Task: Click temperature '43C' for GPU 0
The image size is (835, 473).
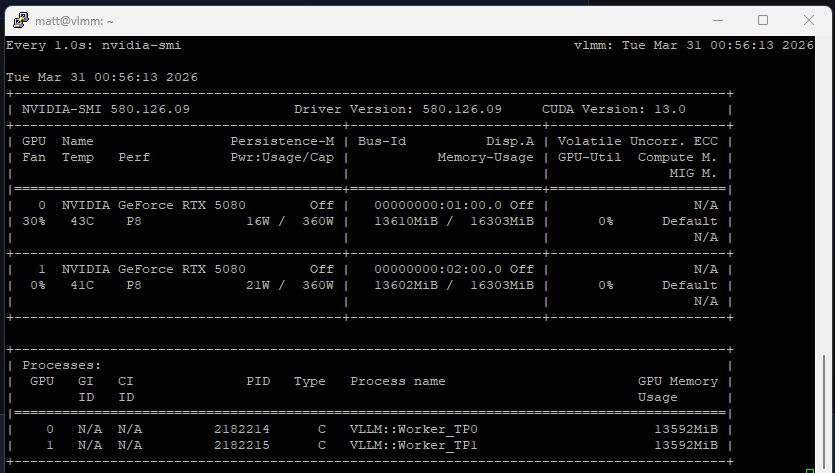Action: pos(82,221)
